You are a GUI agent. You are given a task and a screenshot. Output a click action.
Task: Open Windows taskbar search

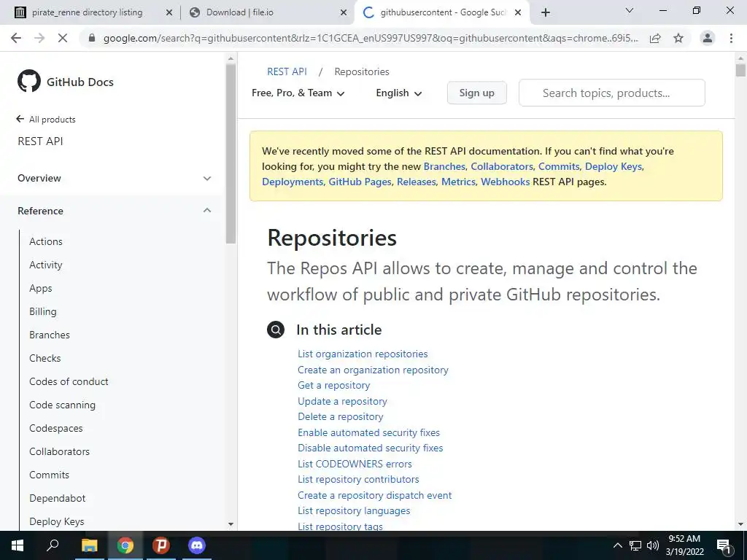(x=53, y=545)
